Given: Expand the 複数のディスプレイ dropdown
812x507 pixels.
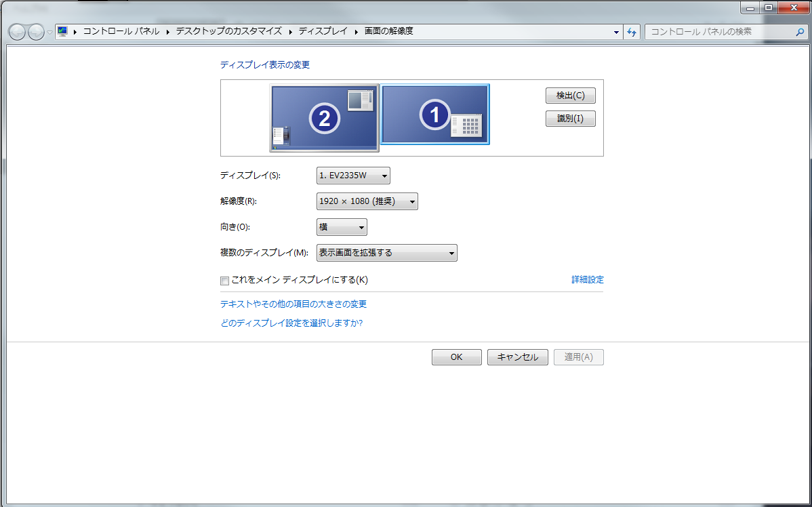Looking at the screenshot, I should (x=386, y=253).
